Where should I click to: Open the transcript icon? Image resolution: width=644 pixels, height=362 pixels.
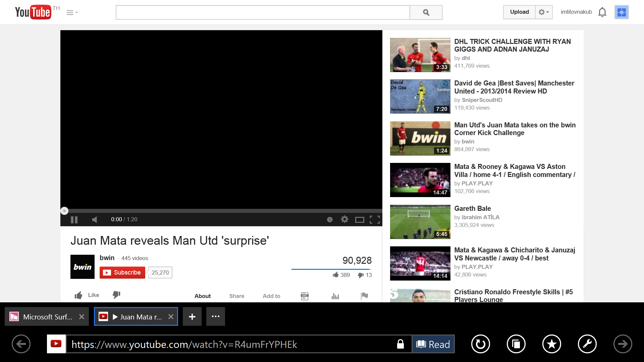click(x=305, y=296)
